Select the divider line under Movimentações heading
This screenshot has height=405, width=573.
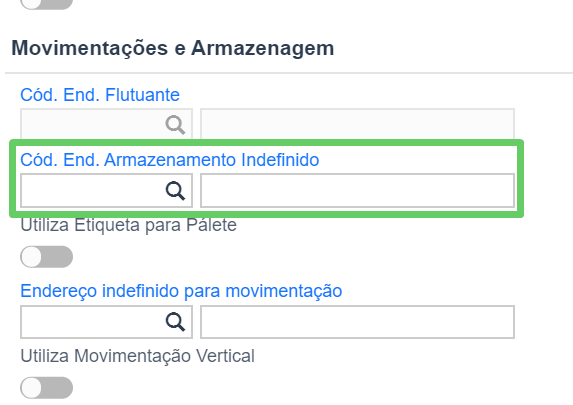[x=289, y=73]
